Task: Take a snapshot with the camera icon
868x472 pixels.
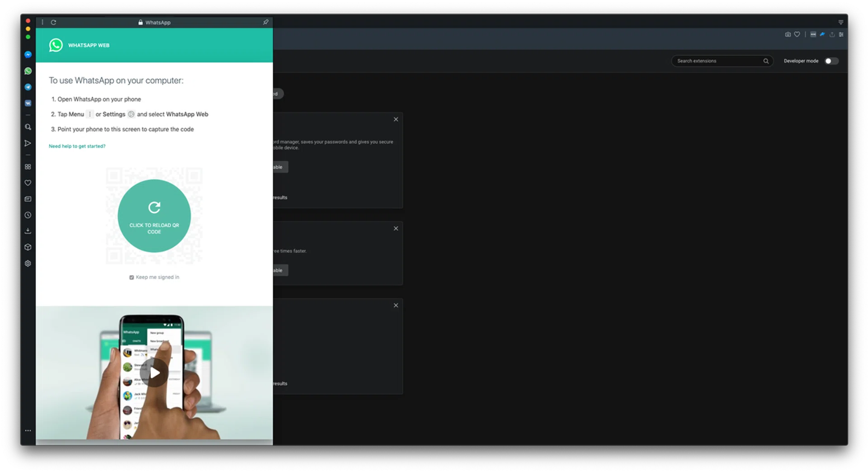Action: tap(788, 34)
